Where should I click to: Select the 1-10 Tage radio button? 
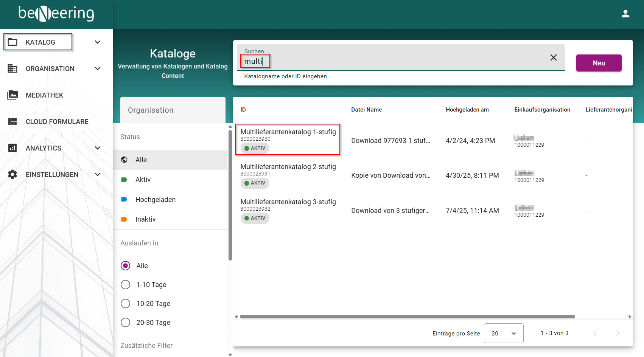point(125,284)
